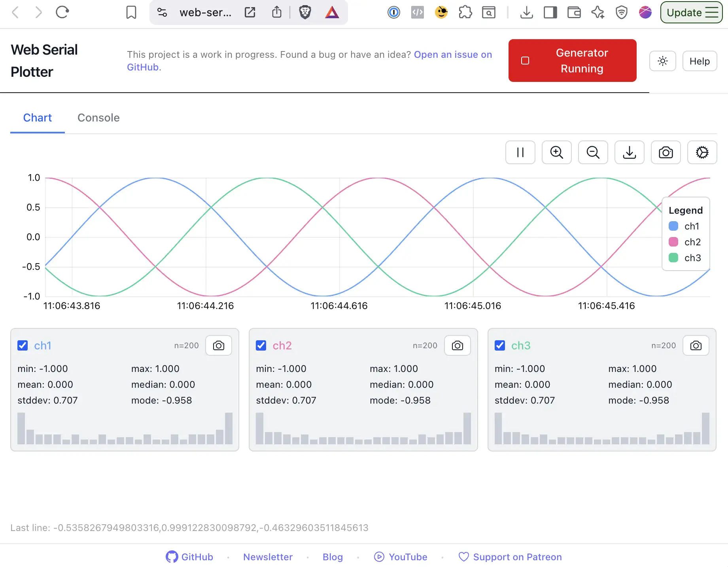The width and height of the screenshot is (728, 567).
Task: Click the ch1 color swatch in the Legend
Action: [673, 226]
